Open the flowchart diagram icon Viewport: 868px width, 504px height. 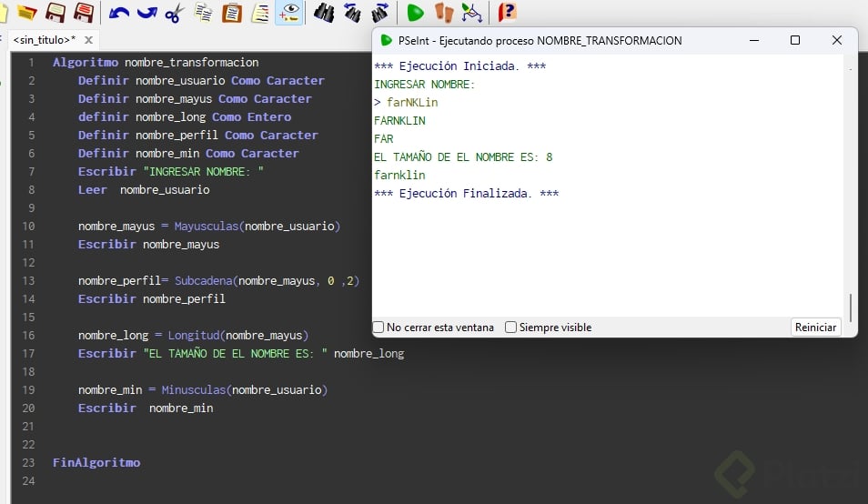coord(471,13)
